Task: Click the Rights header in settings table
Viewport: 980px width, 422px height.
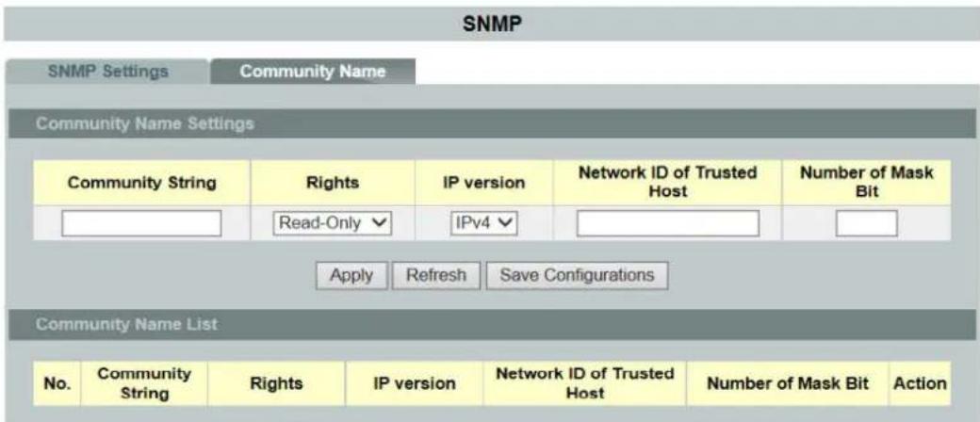Action: (x=333, y=183)
